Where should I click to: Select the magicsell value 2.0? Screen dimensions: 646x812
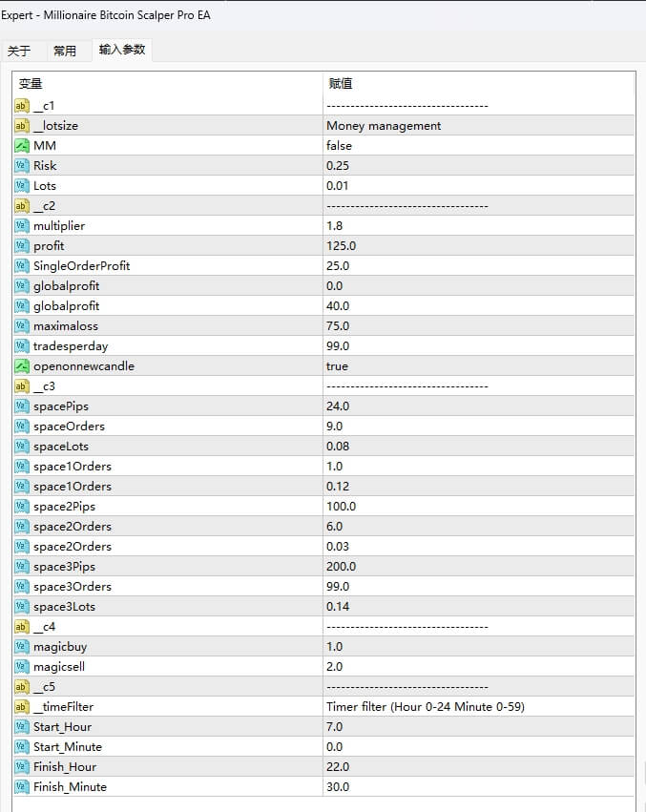(x=479, y=666)
